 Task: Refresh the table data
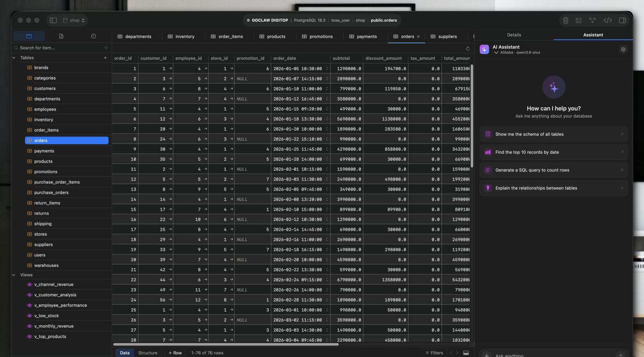coord(468,48)
